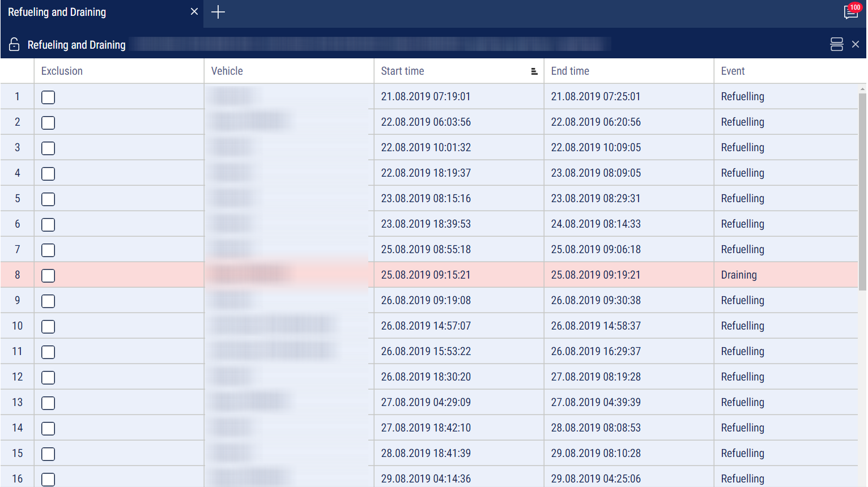Check Exclusion box for row 9
The height and width of the screenshot is (487, 868).
[x=48, y=301]
